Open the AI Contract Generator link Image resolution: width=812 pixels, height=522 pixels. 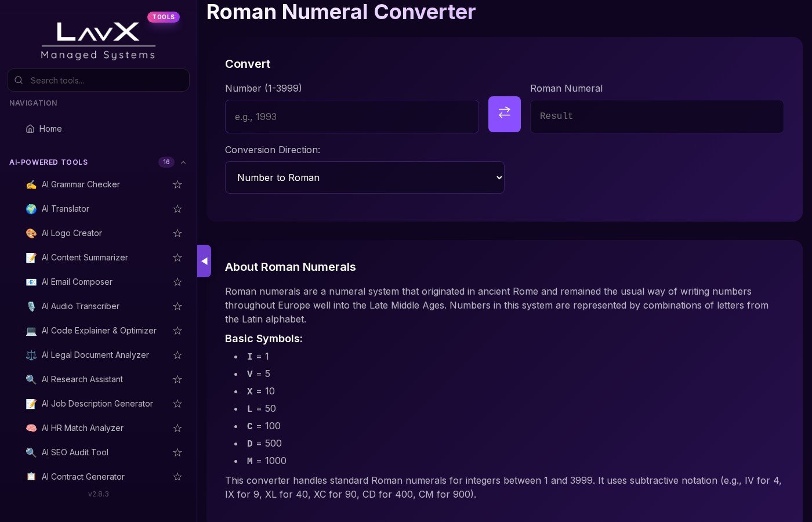83,477
